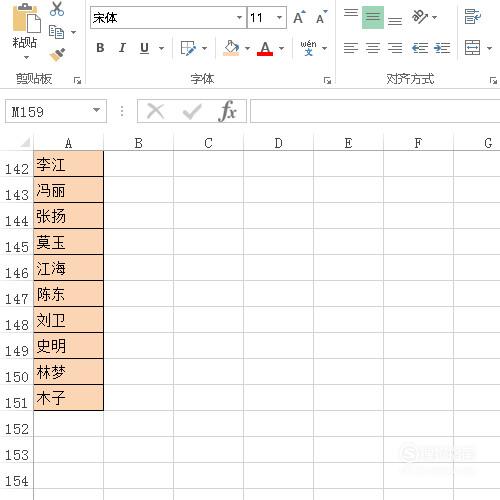Increase font size with the larger A icon
This screenshot has width=500, height=500.
(299, 17)
